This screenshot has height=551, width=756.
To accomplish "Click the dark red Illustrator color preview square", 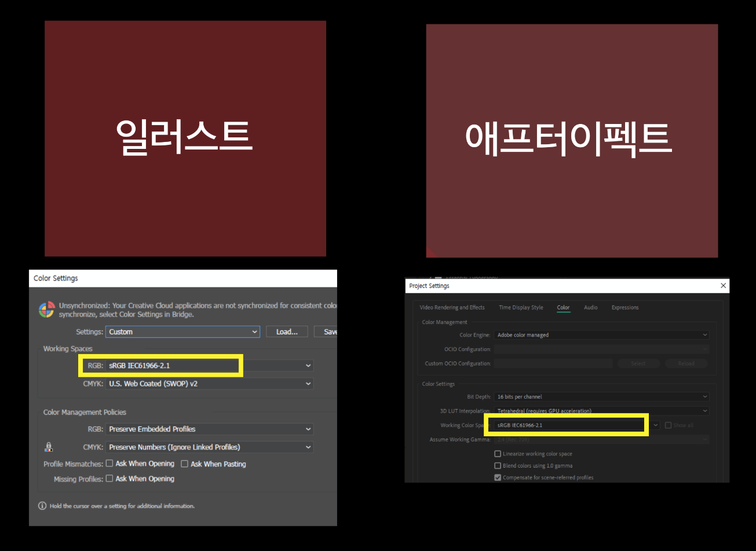I will (x=185, y=138).
